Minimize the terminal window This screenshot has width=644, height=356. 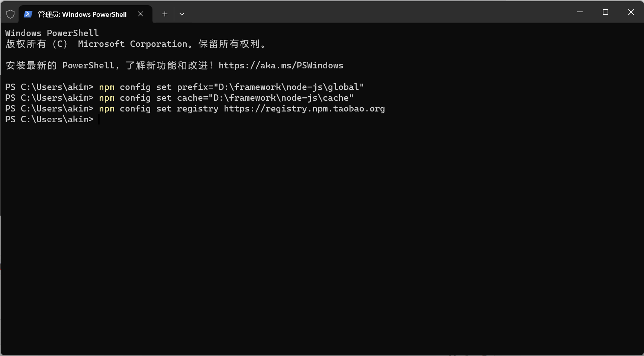tap(580, 12)
